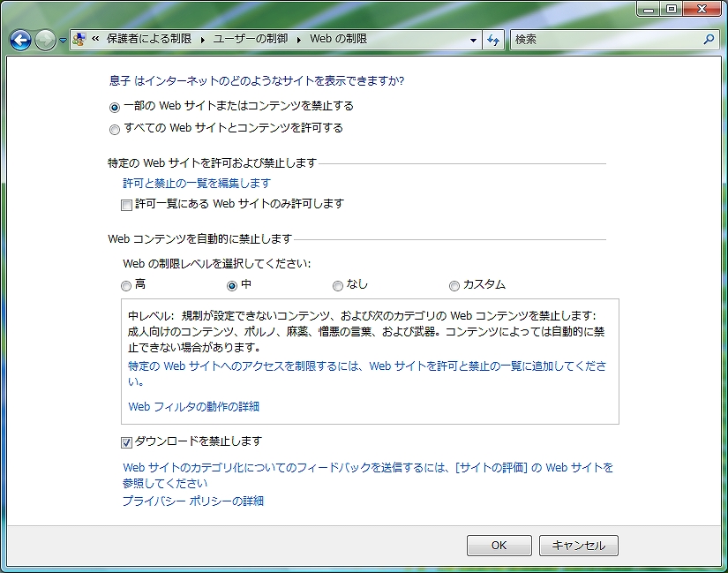Choose the カスタム restriction level
Viewport: 728px width, 573px height.
[x=454, y=286]
